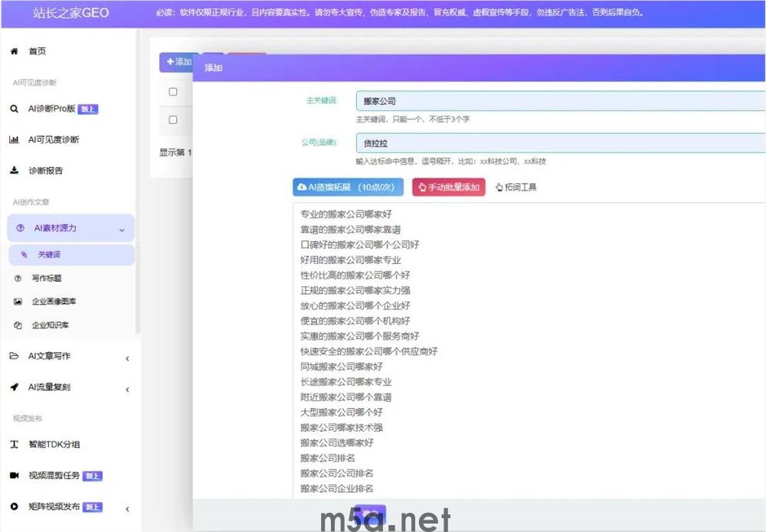The width and height of the screenshot is (766, 532).
Task: Click AI蒸馏拓展 (10点/次) button
Action: tap(349, 188)
